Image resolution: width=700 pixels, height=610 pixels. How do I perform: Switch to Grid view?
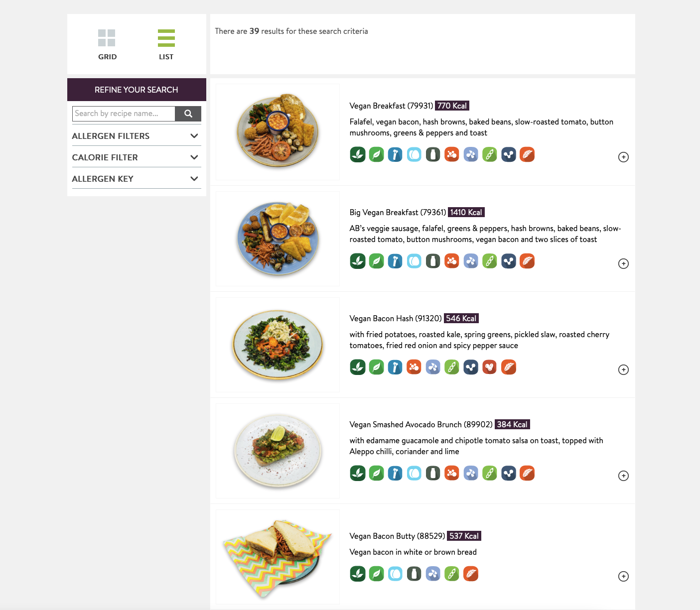(x=107, y=44)
